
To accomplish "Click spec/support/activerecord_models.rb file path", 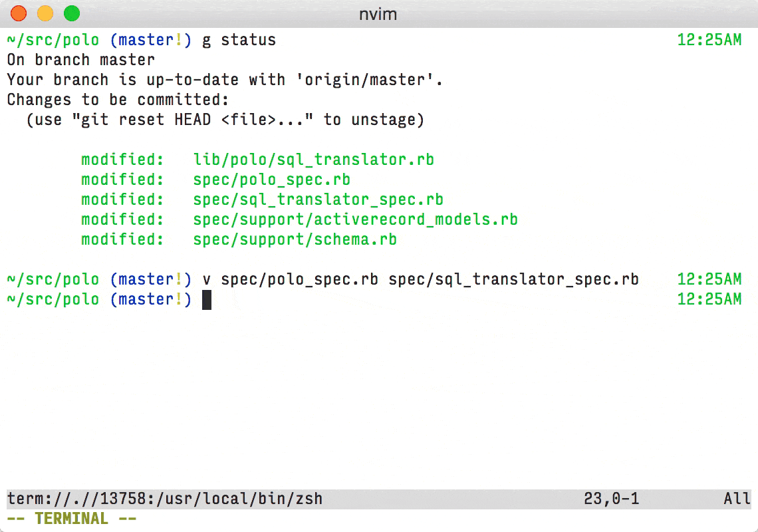I will (355, 219).
